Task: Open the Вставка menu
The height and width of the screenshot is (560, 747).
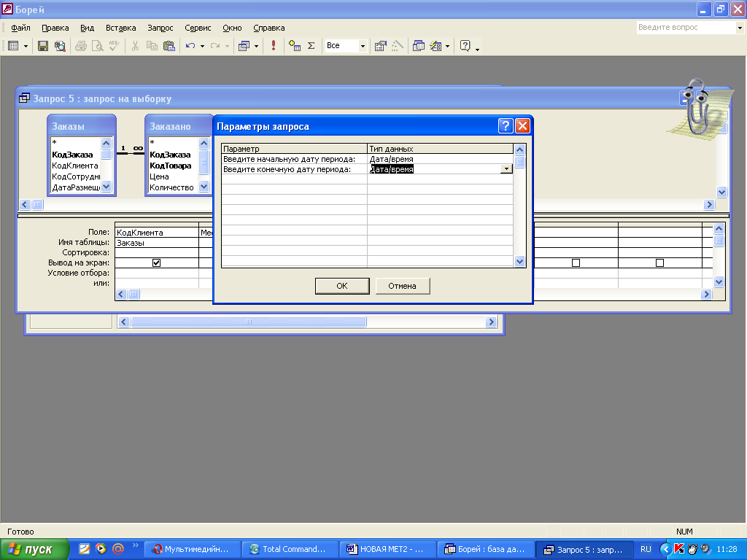Action: (x=120, y=28)
